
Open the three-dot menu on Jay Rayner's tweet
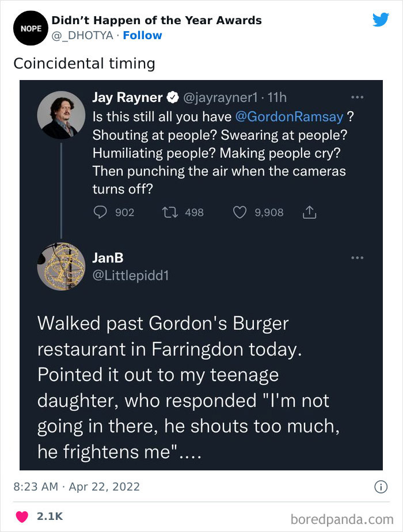pyautogui.click(x=357, y=97)
